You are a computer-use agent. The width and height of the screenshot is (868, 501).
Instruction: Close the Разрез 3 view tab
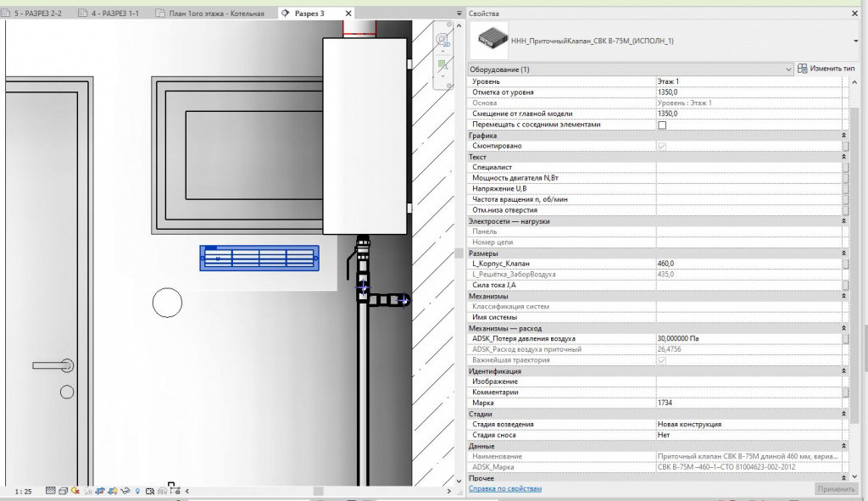(x=348, y=14)
